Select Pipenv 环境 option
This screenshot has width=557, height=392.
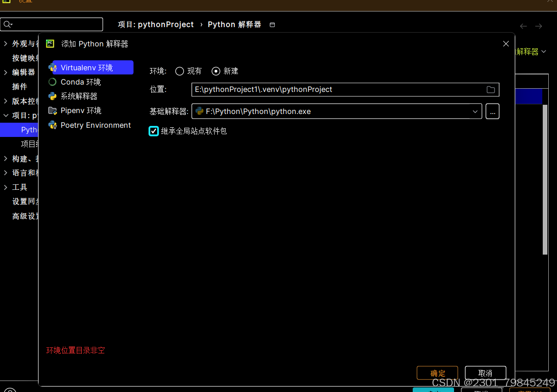81,110
